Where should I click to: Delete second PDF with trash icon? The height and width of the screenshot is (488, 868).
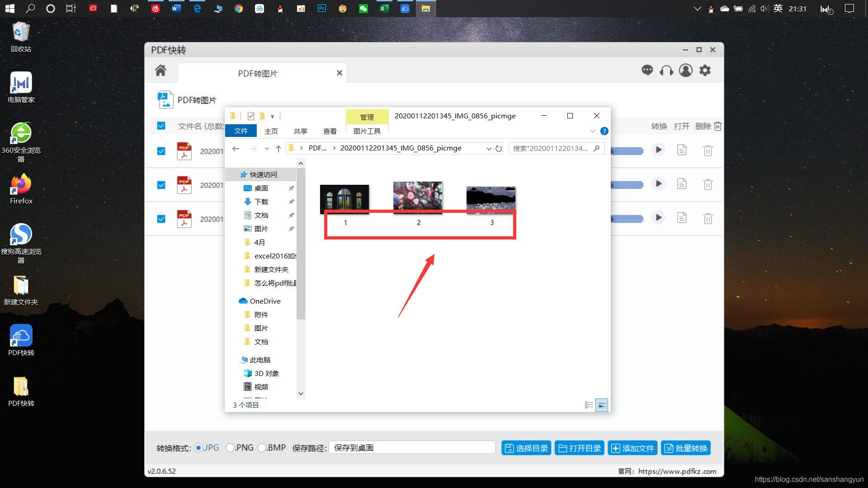click(x=708, y=184)
